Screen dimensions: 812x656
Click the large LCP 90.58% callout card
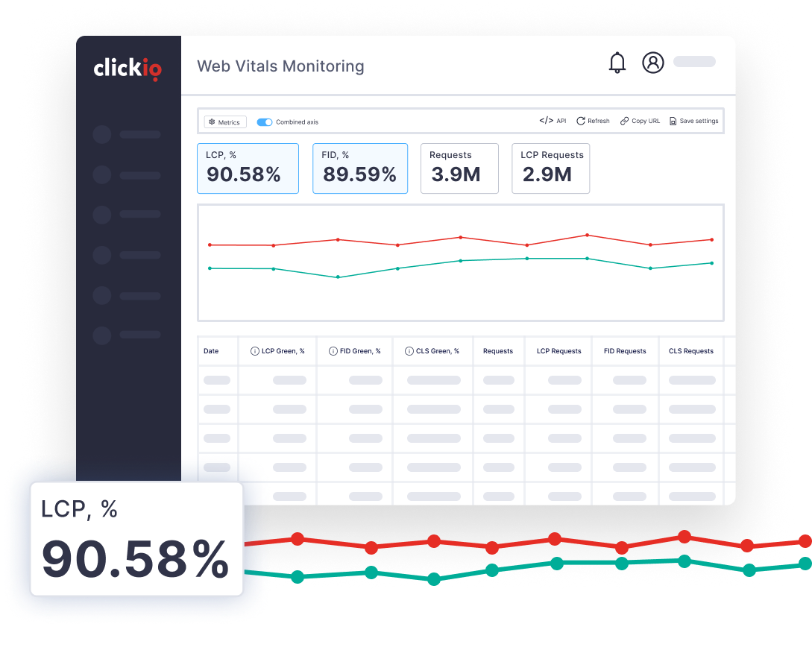(136, 539)
